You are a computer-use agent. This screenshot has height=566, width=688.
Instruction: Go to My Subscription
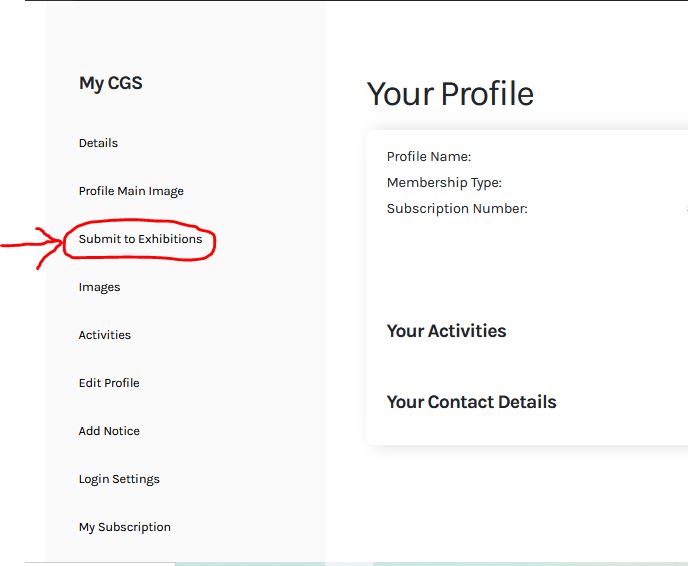tap(124, 527)
